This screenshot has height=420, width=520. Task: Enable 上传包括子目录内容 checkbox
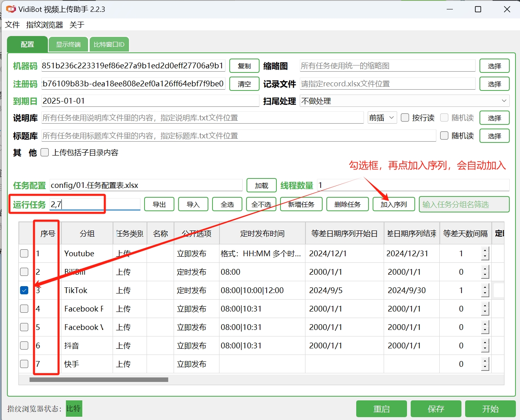pos(45,153)
